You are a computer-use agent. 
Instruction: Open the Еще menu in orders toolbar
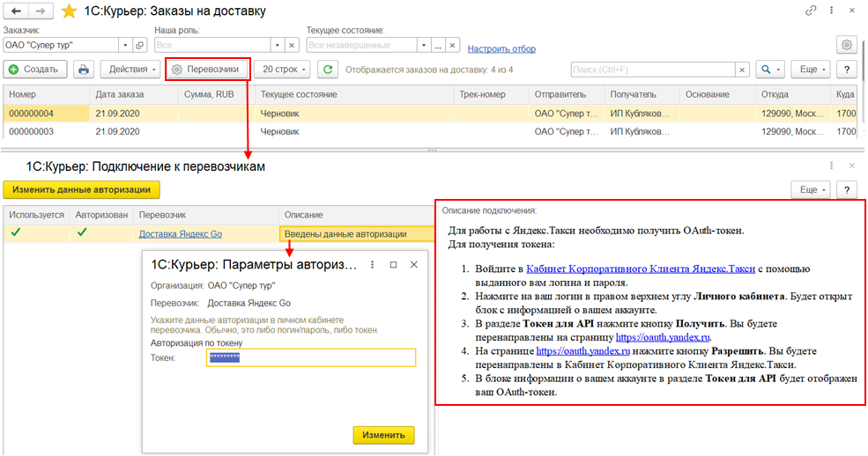(811, 69)
